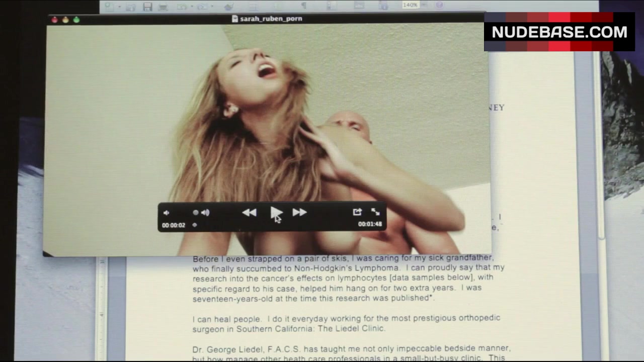
Task: Click the video window title bar
Action: coord(267,19)
